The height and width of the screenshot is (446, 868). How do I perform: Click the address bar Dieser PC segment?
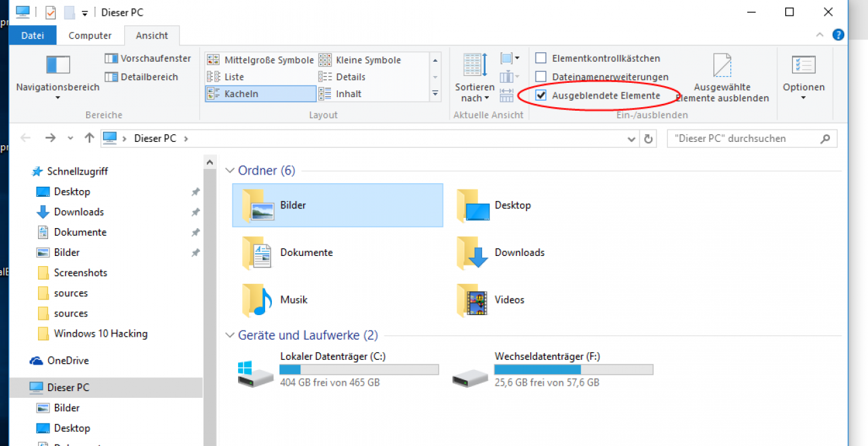(155, 138)
